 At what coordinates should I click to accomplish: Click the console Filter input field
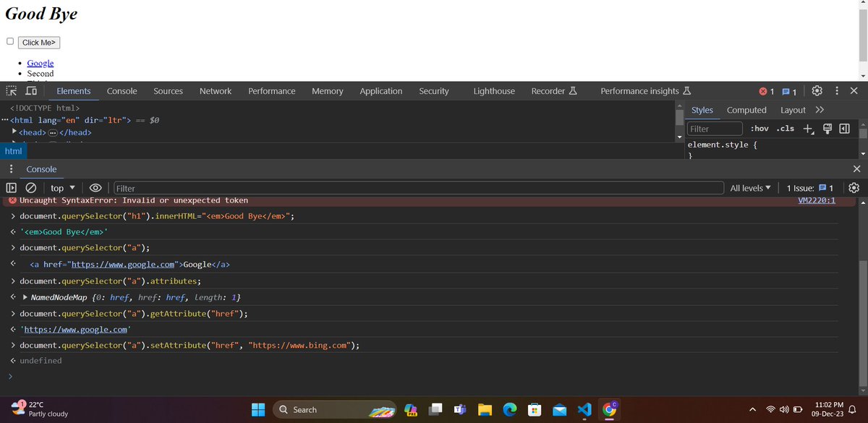pyautogui.click(x=217, y=187)
